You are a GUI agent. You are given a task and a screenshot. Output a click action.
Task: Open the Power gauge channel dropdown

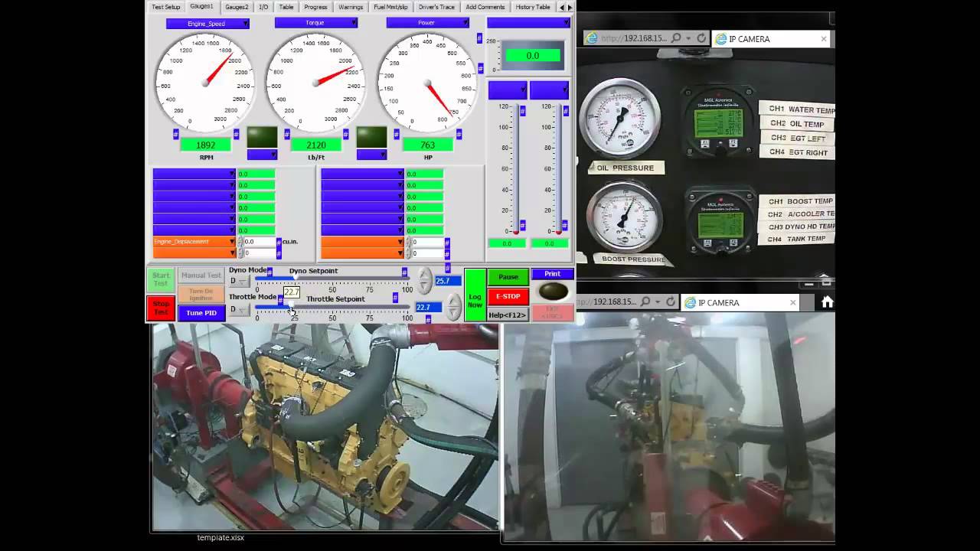(427, 23)
